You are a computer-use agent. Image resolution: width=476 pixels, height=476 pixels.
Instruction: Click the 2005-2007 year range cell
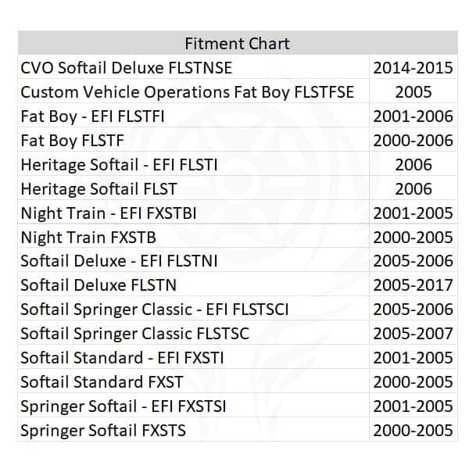(413, 334)
